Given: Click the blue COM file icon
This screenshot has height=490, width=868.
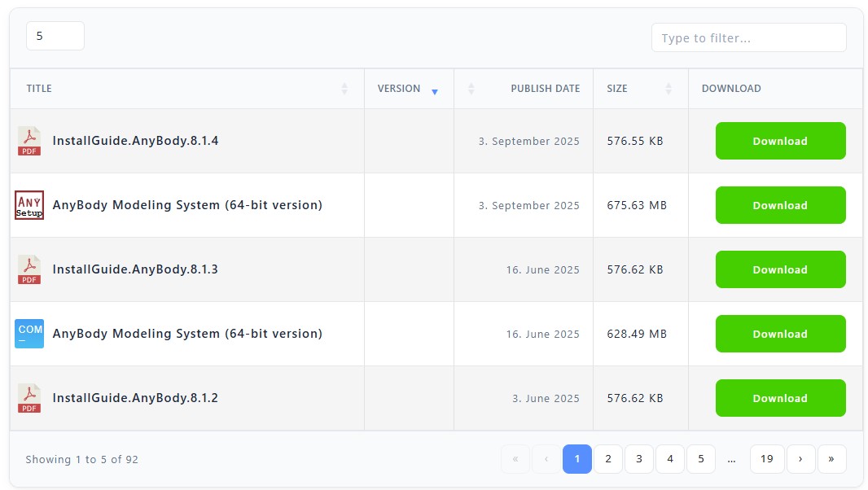Looking at the screenshot, I should 28,334.
